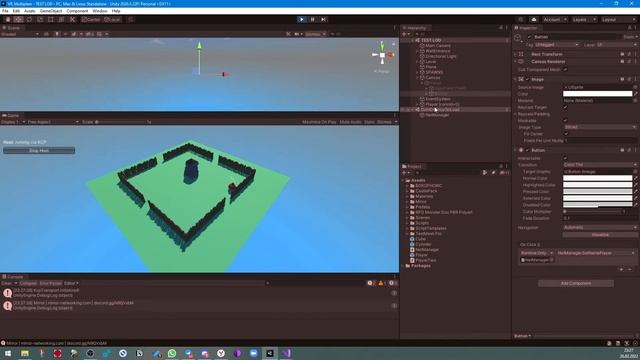The image size is (640, 360).
Task: Toggle the Image component enabled checkbox
Action: pos(527,80)
